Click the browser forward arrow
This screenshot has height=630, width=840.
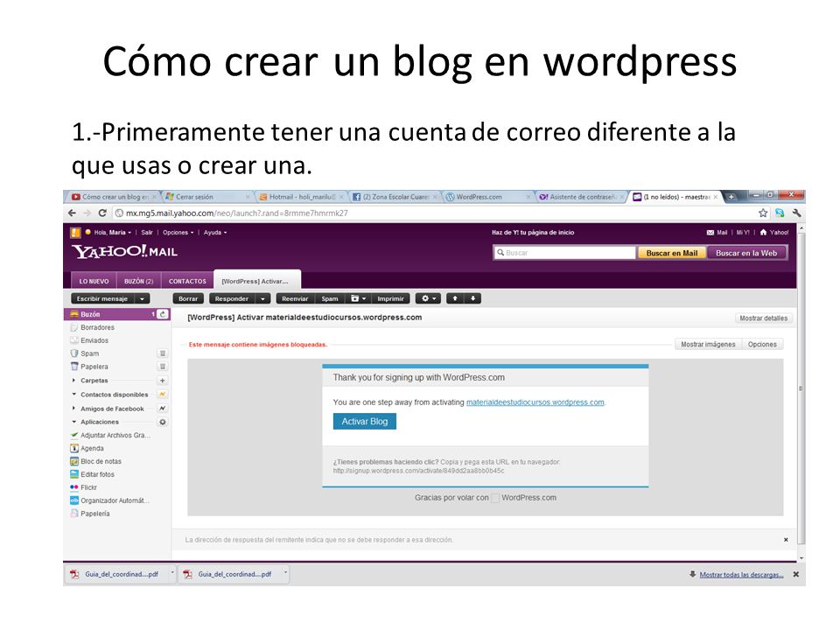click(x=87, y=213)
